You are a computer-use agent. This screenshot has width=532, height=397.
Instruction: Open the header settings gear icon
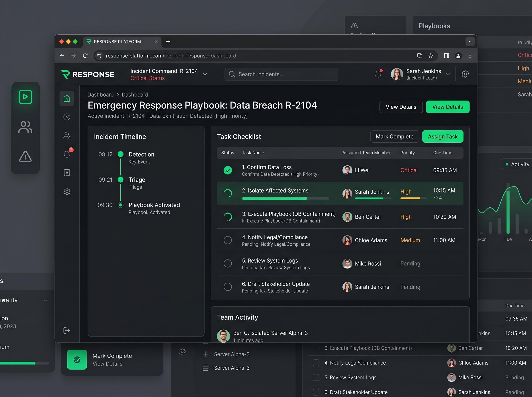coord(465,74)
